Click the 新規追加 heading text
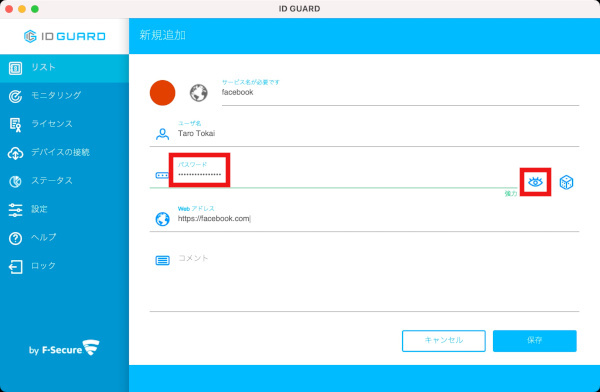600x392 pixels. point(162,35)
